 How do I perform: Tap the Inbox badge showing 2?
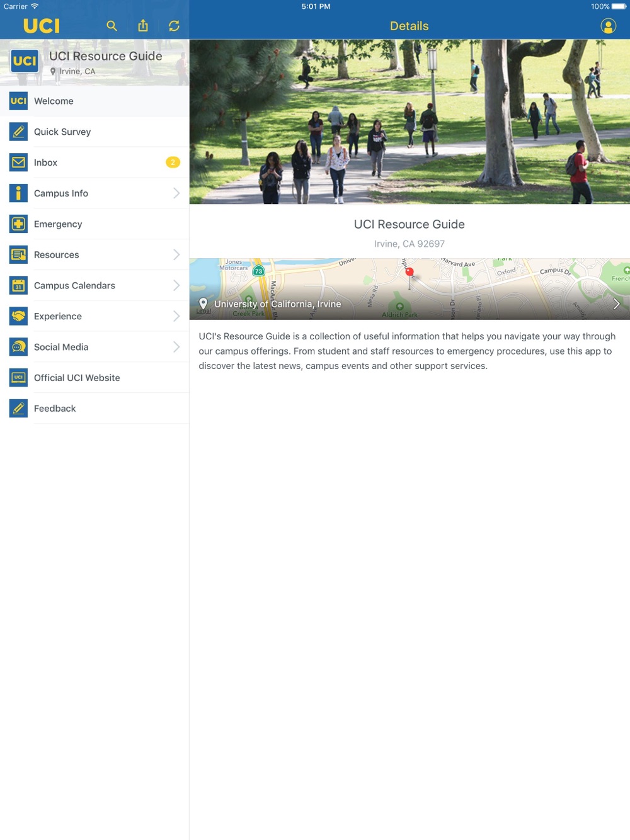[x=173, y=162]
